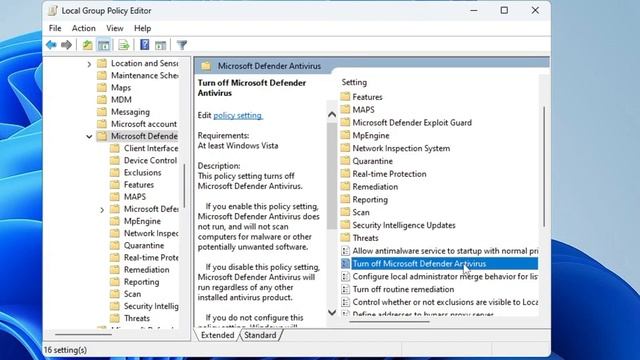This screenshot has height=360, width=640.
Task: Select Microsoft account tree node
Action: pos(138,124)
